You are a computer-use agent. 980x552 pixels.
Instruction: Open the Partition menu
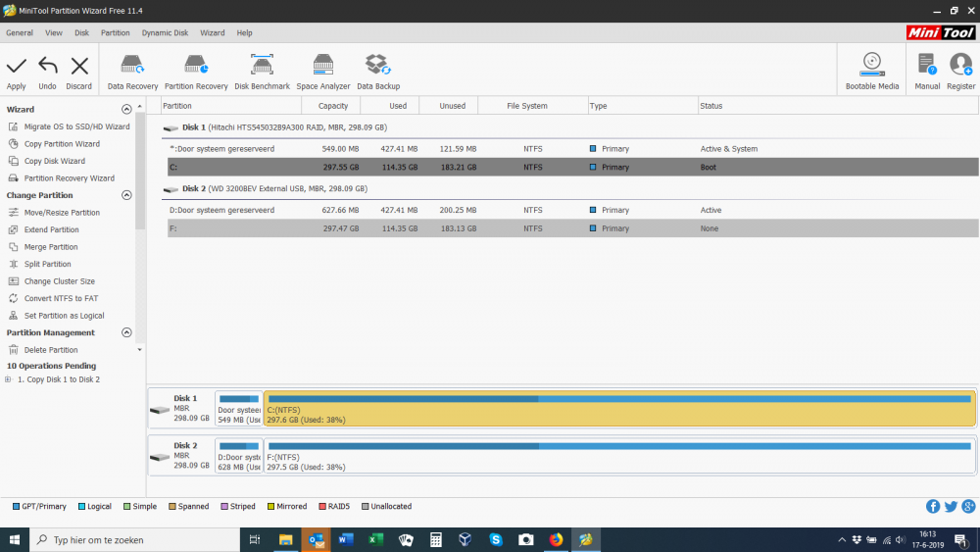[x=115, y=32]
